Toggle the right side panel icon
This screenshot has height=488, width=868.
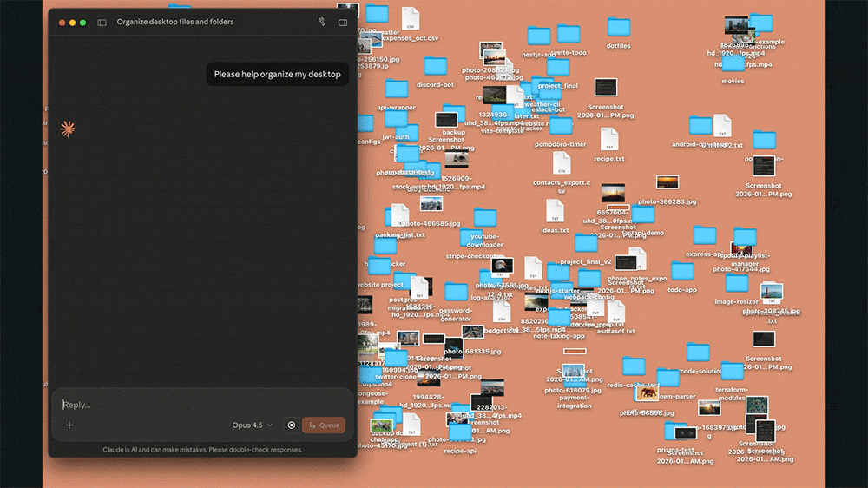click(x=343, y=23)
